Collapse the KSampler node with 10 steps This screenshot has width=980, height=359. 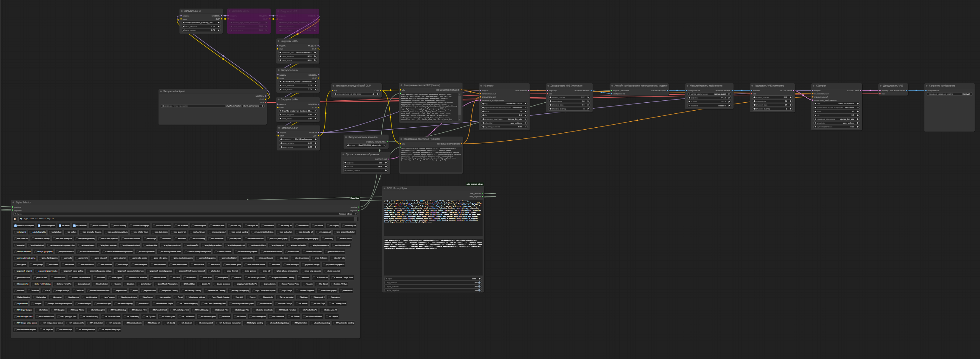point(814,86)
